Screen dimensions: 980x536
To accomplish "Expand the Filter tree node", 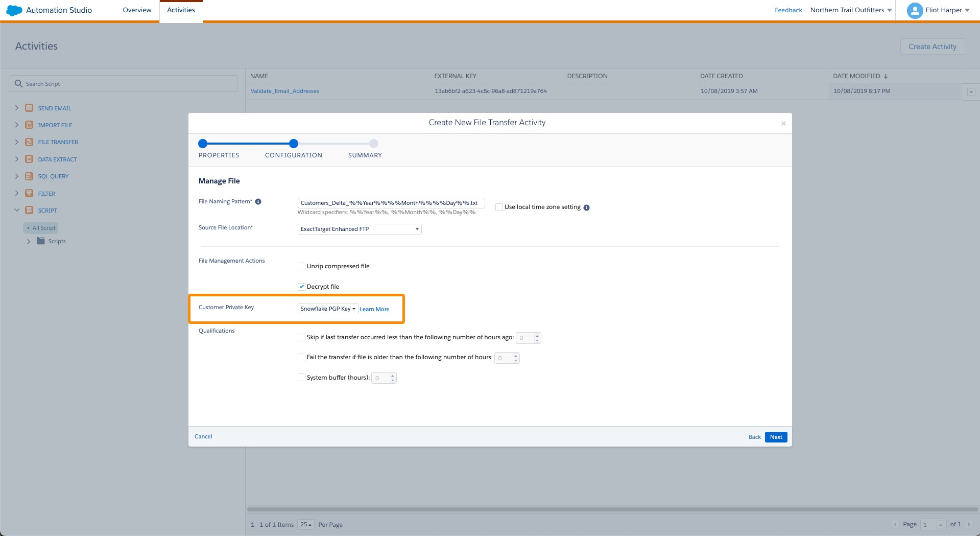I will (x=16, y=193).
